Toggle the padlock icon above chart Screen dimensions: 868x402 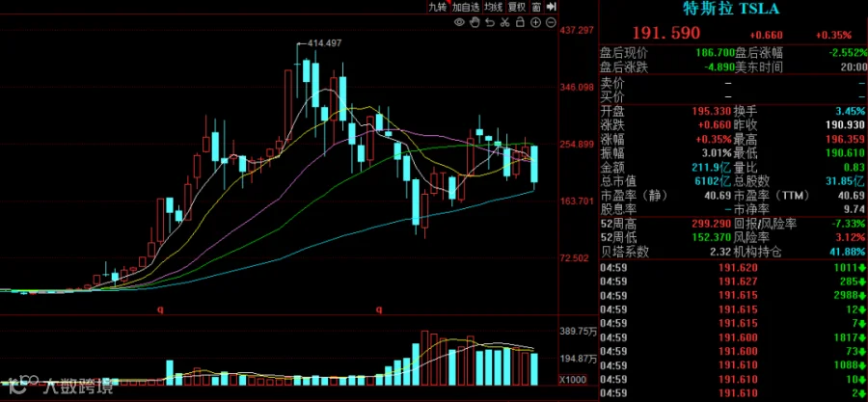point(520,23)
